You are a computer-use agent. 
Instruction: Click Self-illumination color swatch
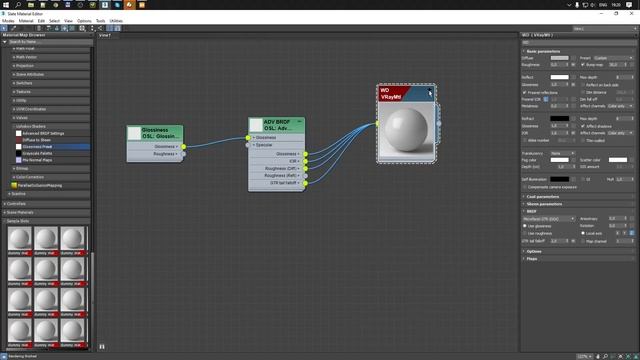(559, 179)
